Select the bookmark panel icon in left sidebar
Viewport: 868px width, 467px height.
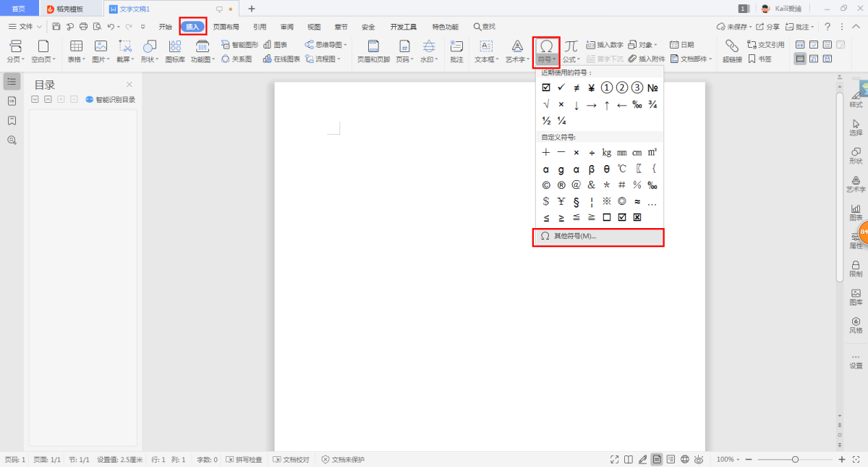point(12,120)
